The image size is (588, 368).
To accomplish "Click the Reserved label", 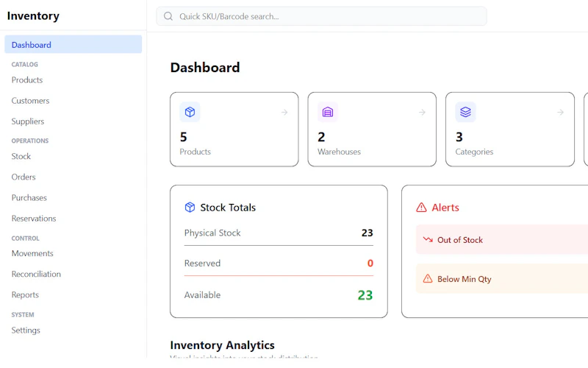I will (202, 263).
